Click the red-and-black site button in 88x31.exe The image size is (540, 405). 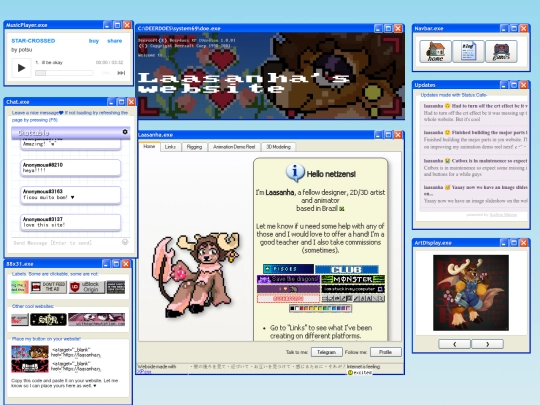(30, 366)
